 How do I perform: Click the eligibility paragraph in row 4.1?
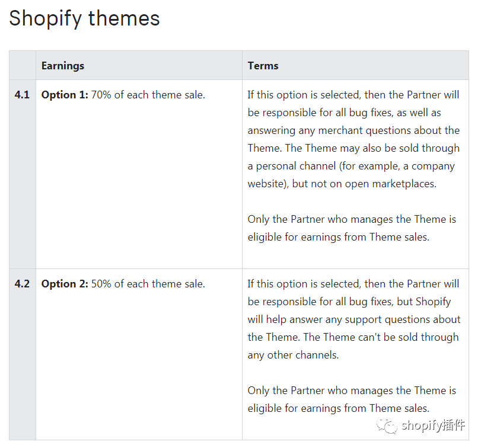tap(352, 228)
